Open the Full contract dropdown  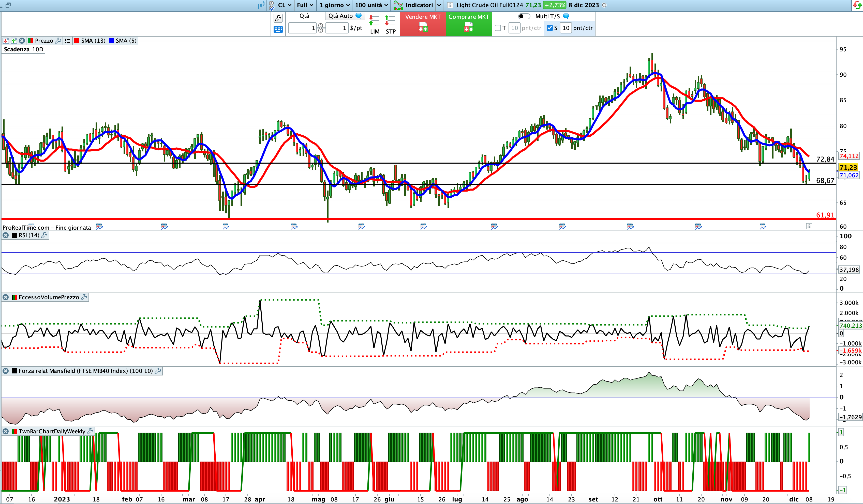click(x=305, y=5)
